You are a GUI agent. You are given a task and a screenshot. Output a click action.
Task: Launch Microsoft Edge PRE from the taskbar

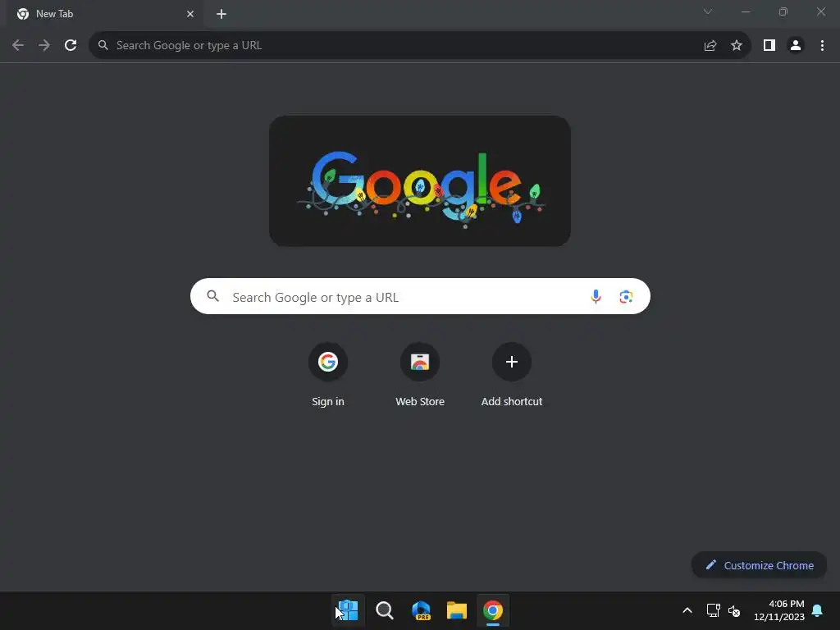pyautogui.click(x=421, y=610)
